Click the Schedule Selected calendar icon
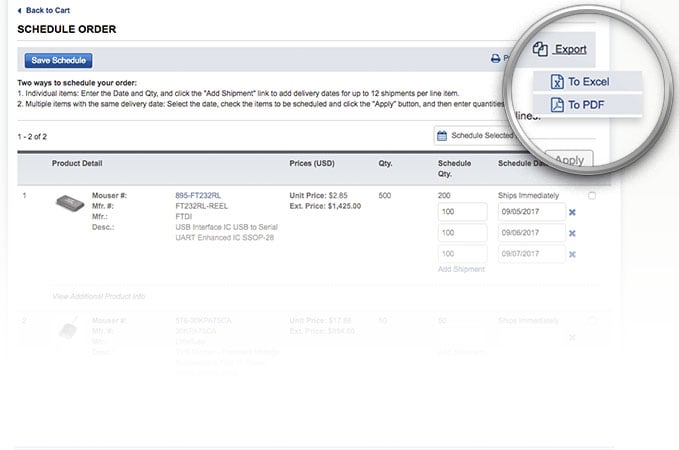 pos(441,135)
